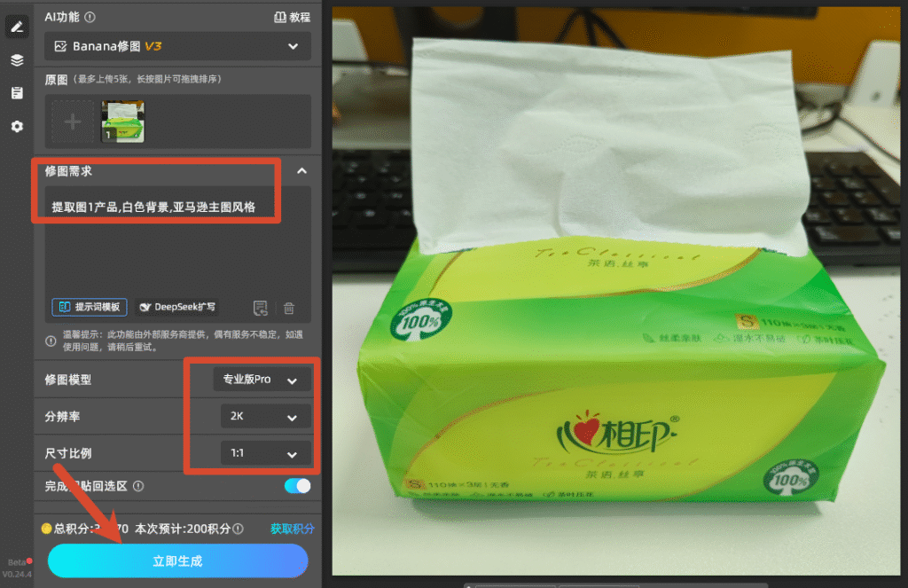Viewport: 908px width, 588px height.
Task: Show AI功能 info tooltip icon
Action: [90, 18]
